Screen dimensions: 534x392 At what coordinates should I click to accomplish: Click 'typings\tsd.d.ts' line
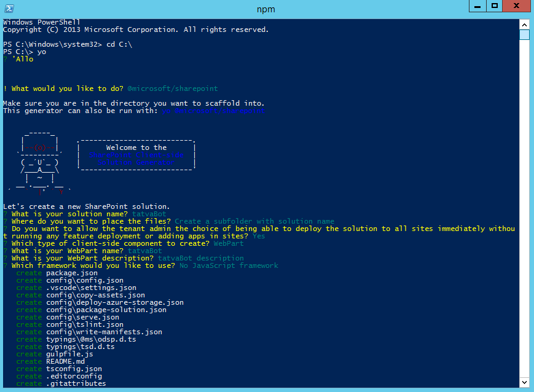(x=80, y=347)
